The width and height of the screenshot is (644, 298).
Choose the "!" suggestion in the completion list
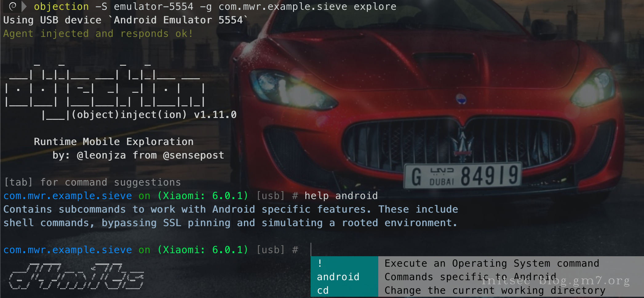click(320, 263)
